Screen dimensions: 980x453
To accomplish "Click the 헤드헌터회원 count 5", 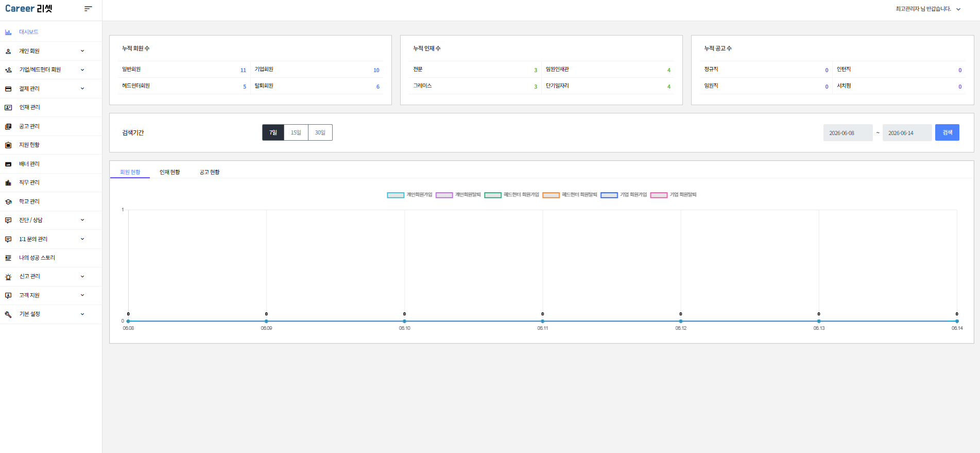I will coord(245,87).
